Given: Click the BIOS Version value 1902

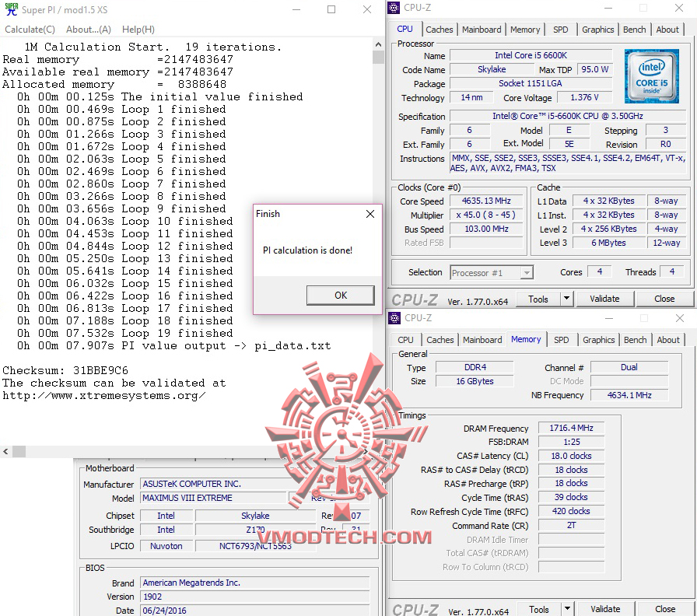Looking at the screenshot, I should [254, 597].
